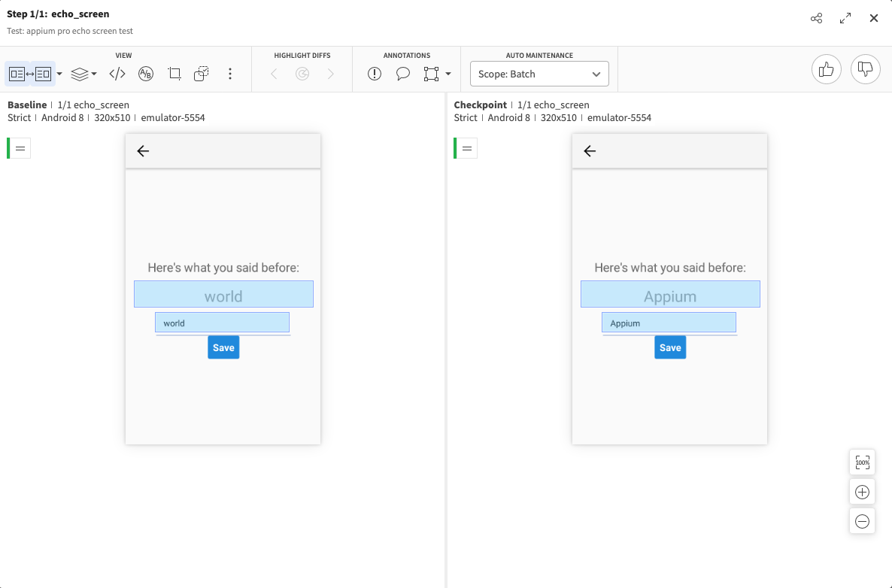Click the back arrow in the baseline screenshot
Image resolution: width=892 pixels, height=588 pixels.
pyautogui.click(x=143, y=150)
